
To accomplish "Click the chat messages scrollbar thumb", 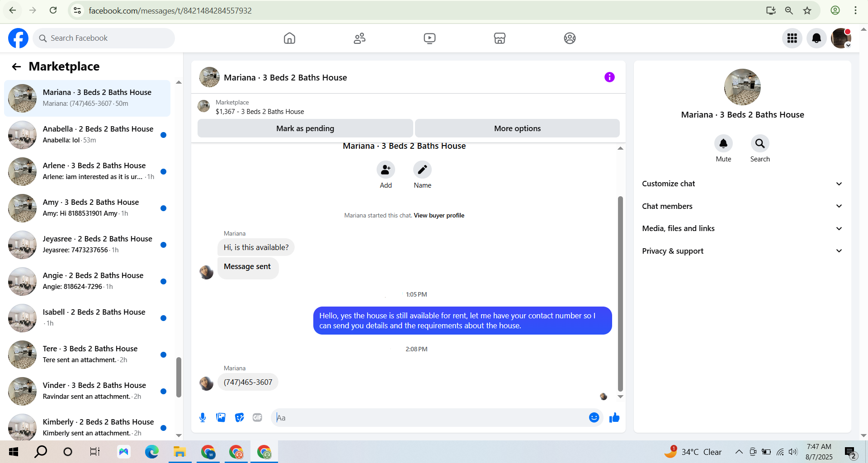I will tap(620, 294).
